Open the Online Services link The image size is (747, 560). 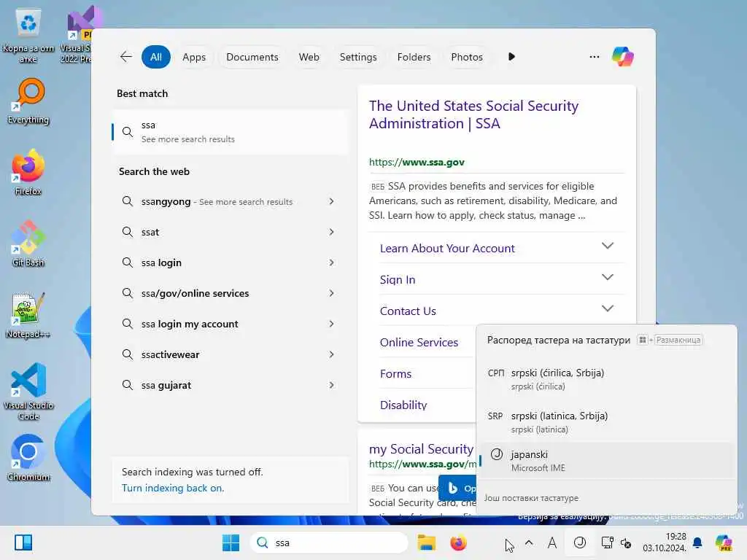[x=419, y=343]
